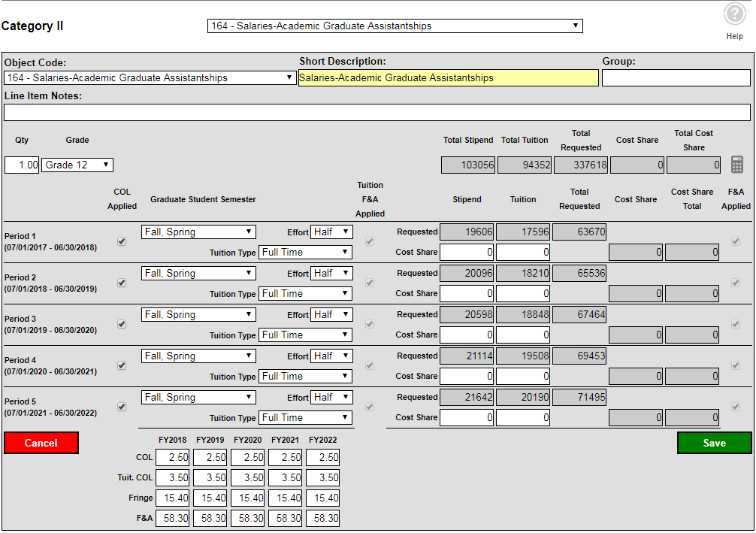Toggle Tuition F&A Applied for Period 2
This screenshot has height=533, width=756.
pos(369,283)
